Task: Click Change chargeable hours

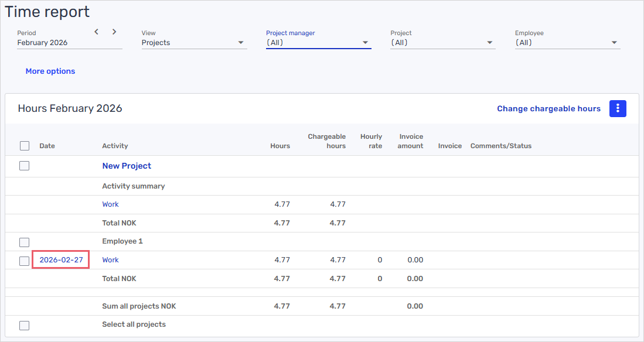Action: [x=548, y=108]
